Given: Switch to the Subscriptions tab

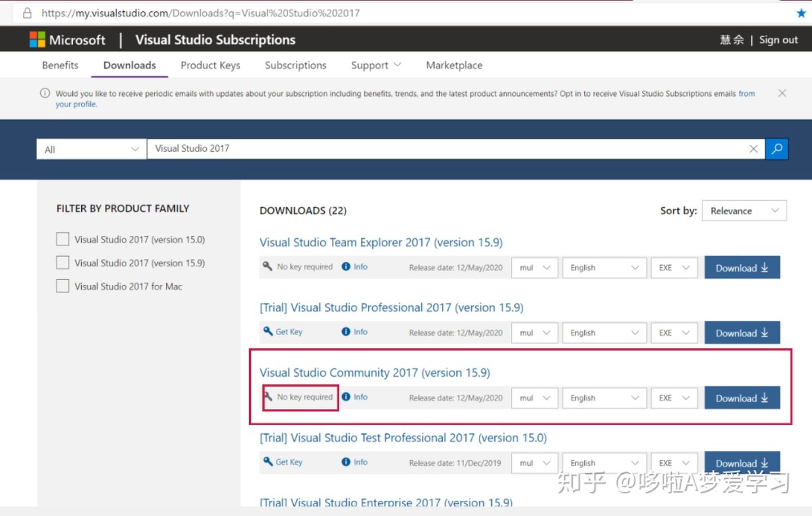Looking at the screenshot, I should point(295,65).
